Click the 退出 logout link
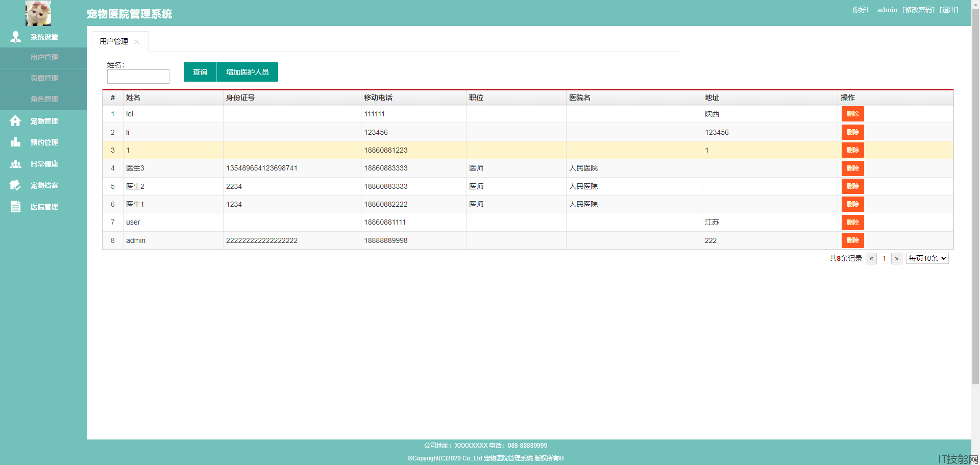The width and height of the screenshot is (980, 465). (x=949, y=10)
